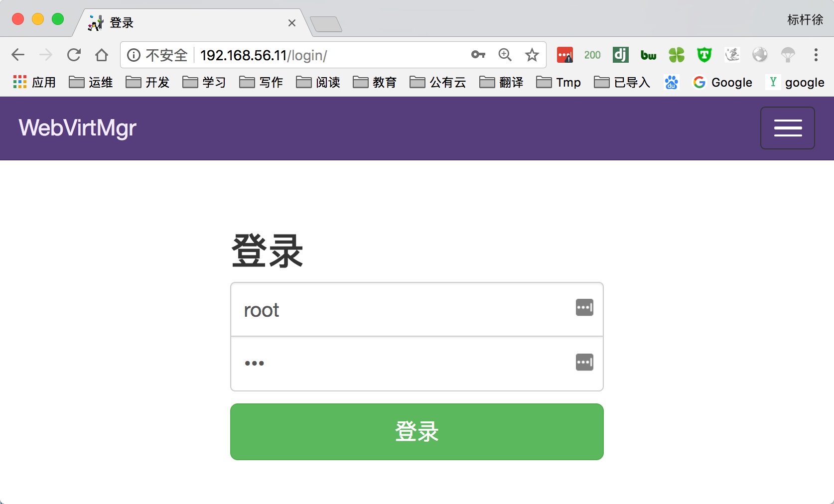Viewport: 834px width, 504px height.
Task: Open the 已导入 bookmarks folder
Action: coord(622,82)
